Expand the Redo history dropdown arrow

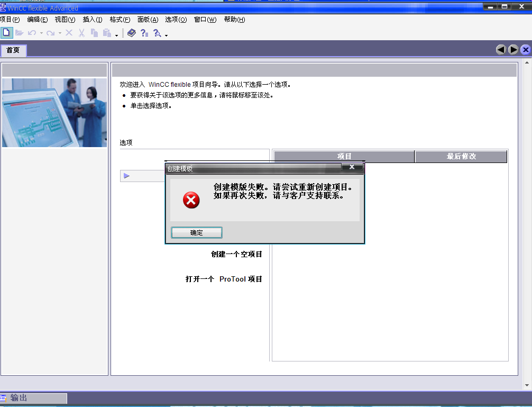60,33
